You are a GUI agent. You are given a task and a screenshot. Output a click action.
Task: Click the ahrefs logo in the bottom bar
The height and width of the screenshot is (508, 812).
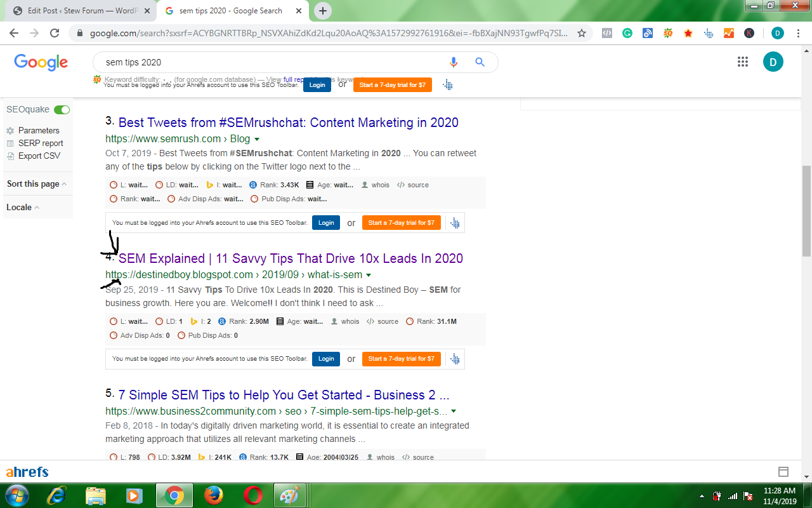(x=27, y=472)
